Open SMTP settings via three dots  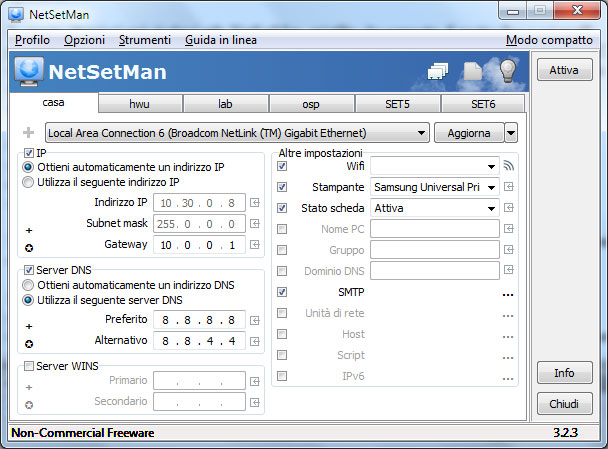pyautogui.click(x=508, y=295)
